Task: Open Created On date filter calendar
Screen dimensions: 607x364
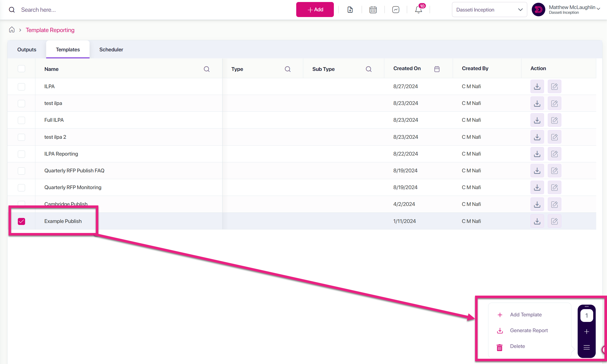Action: tap(437, 69)
